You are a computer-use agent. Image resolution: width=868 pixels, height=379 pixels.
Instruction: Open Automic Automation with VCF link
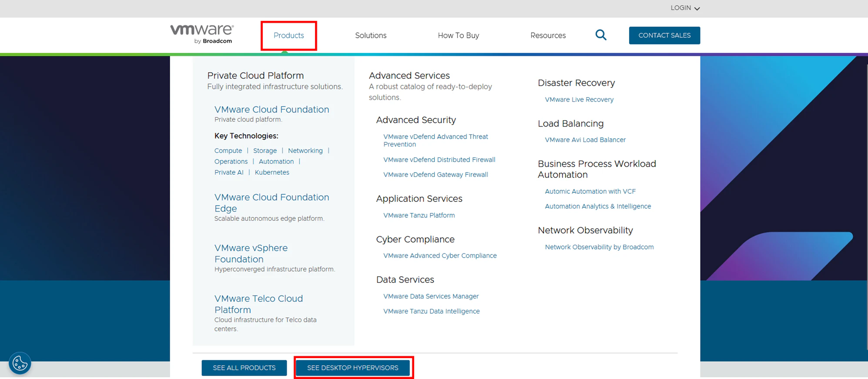[x=590, y=192]
